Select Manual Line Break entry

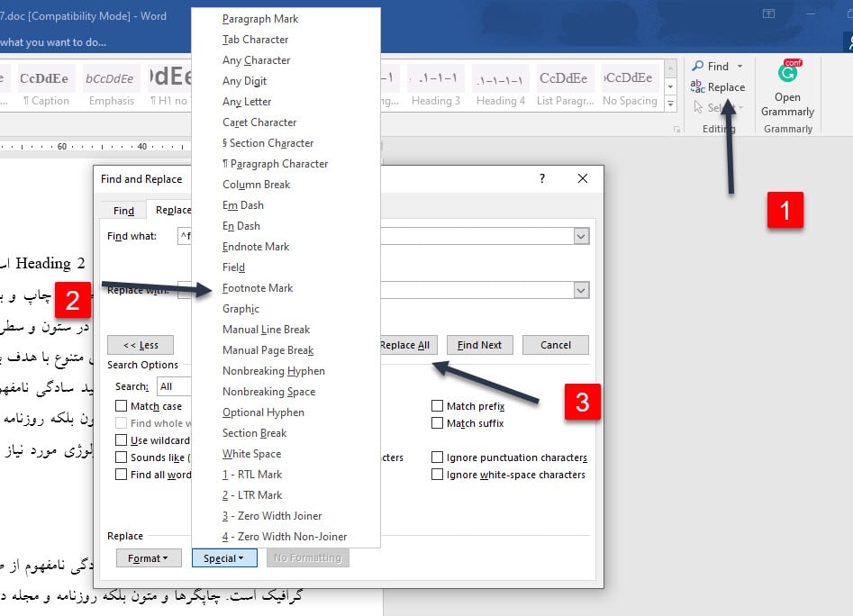tap(286, 330)
